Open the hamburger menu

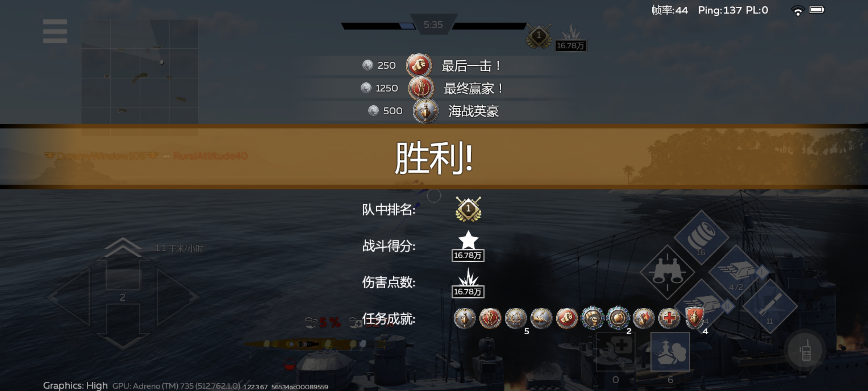pyautogui.click(x=55, y=31)
